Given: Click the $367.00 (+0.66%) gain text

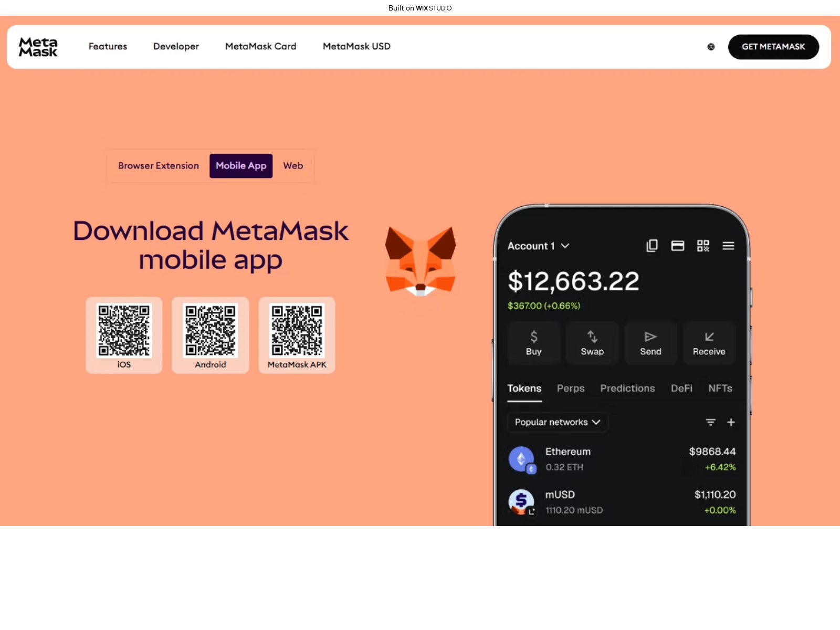Looking at the screenshot, I should [544, 306].
